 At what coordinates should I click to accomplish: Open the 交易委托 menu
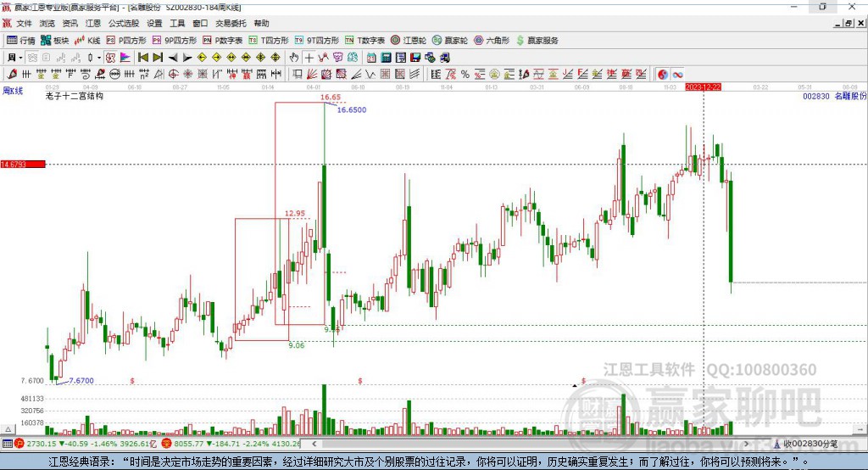point(231,23)
